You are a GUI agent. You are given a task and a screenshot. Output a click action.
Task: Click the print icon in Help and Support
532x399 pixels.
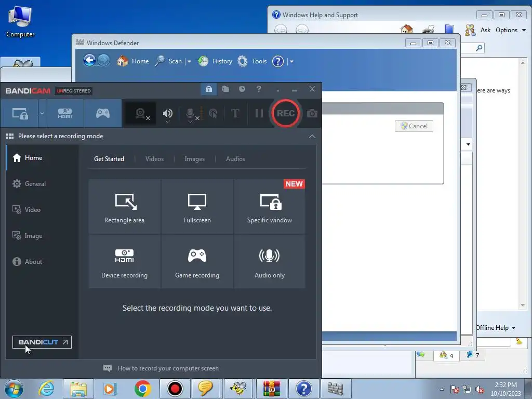pyautogui.click(x=428, y=30)
